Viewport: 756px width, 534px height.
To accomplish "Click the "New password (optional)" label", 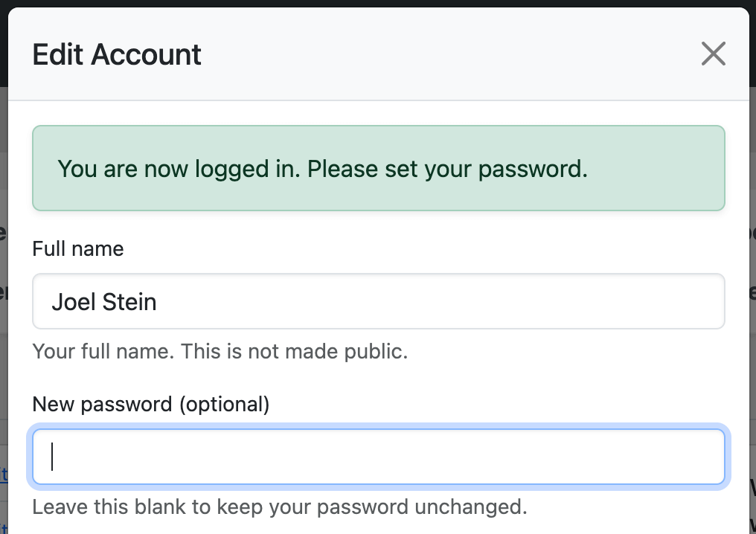I will (x=150, y=404).
